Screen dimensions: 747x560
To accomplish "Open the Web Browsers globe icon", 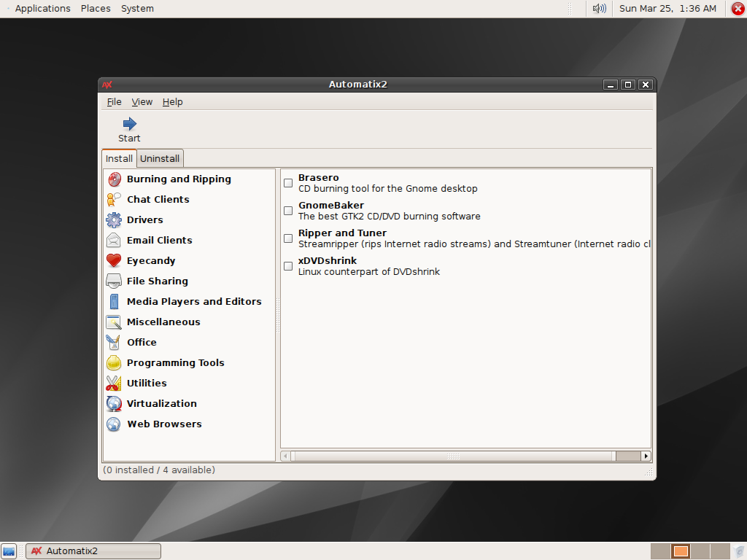I will coord(114,424).
